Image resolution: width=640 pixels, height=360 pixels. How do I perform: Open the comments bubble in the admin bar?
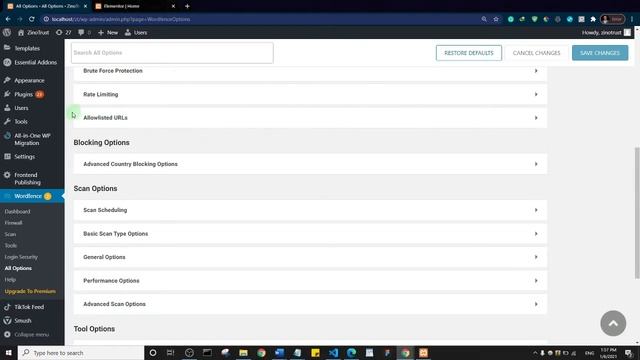click(84, 33)
